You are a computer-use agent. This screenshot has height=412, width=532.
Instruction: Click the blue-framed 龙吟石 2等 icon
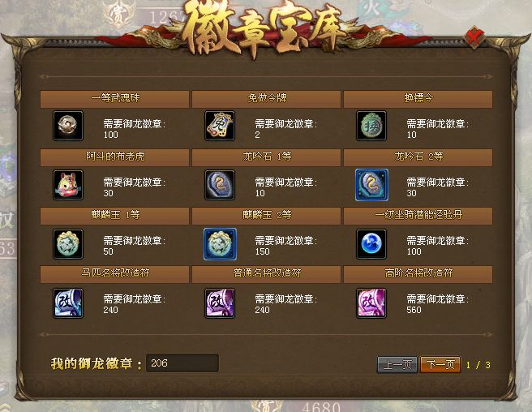click(x=372, y=185)
